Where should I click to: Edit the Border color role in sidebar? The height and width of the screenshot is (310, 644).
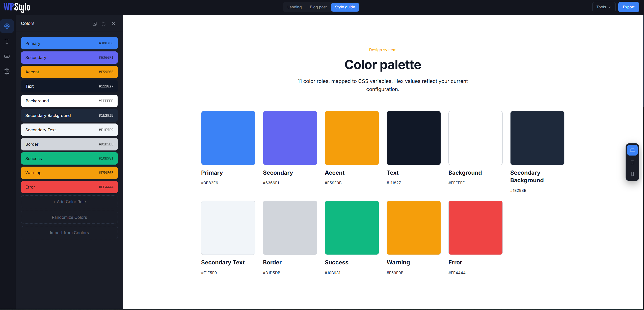pos(69,144)
